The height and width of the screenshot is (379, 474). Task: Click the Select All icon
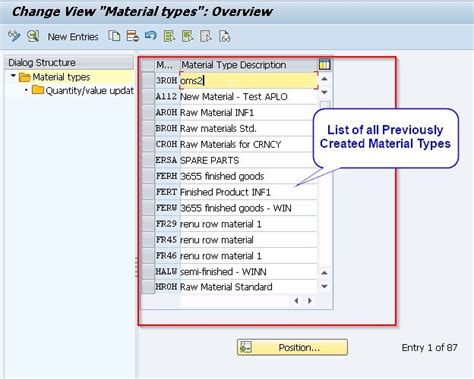pyautogui.click(x=169, y=36)
